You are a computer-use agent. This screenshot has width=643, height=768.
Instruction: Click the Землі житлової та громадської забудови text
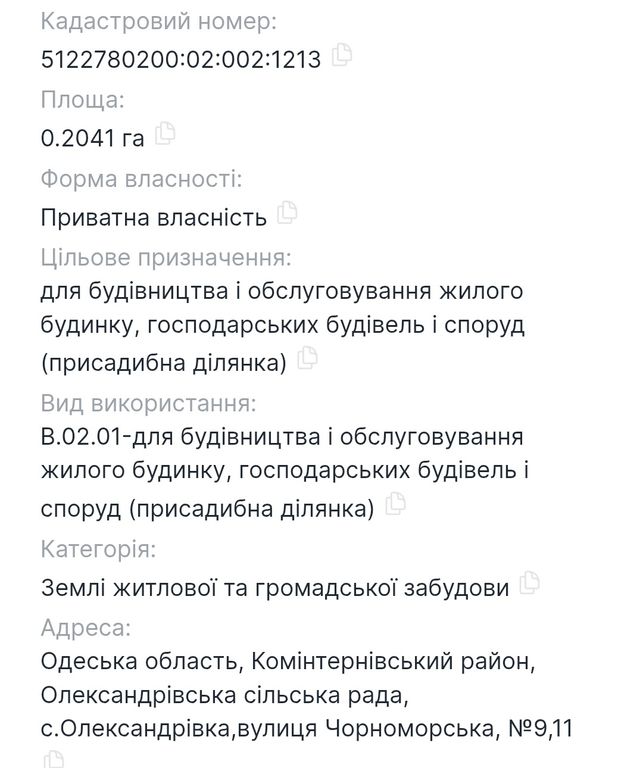tap(275, 588)
